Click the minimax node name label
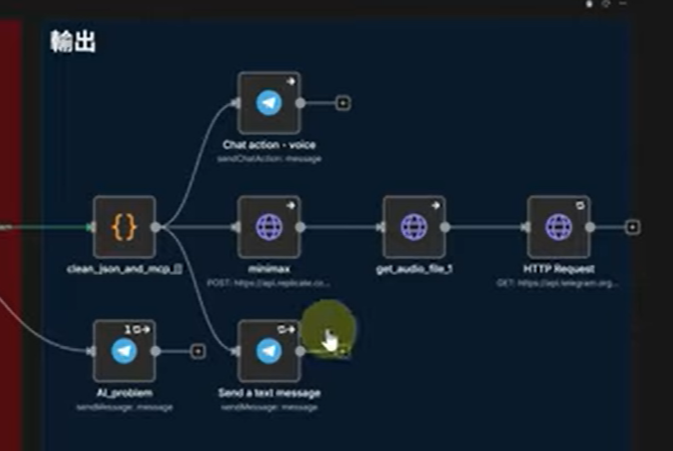 click(268, 270)
